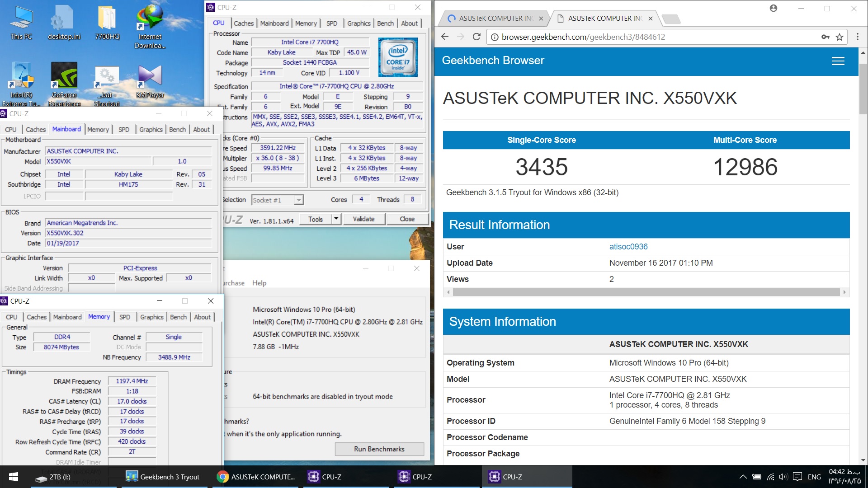
Task: Select About tab in Memory CPU-Z window
Action: (202, 317)
